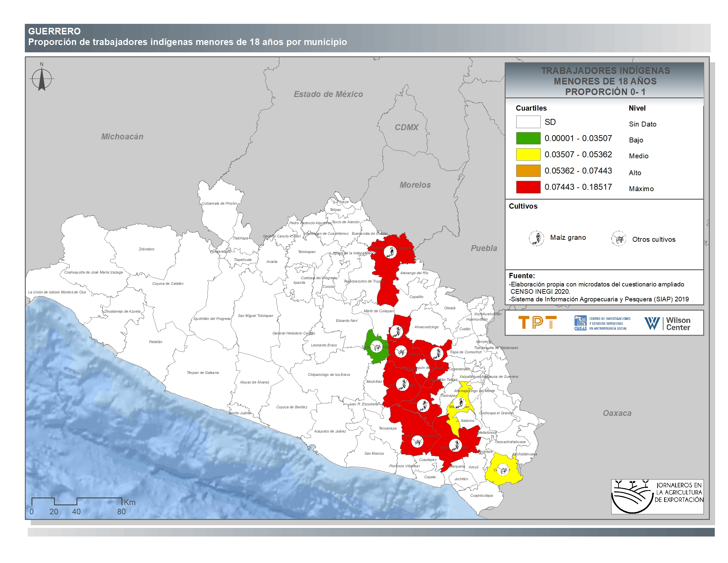The image size is (728, 563).
Task: Click the white SD legend swatch
Action: coord(528,122)
